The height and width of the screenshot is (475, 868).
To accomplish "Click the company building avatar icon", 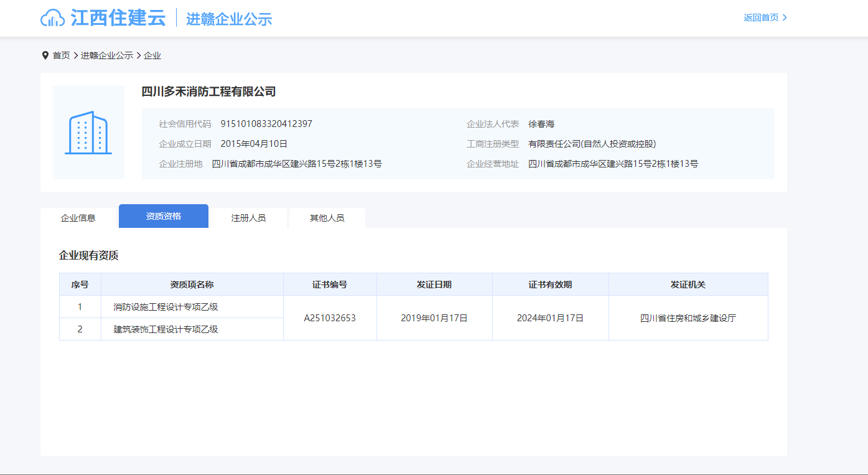I will pyautogui.click(x=88, y=133).
